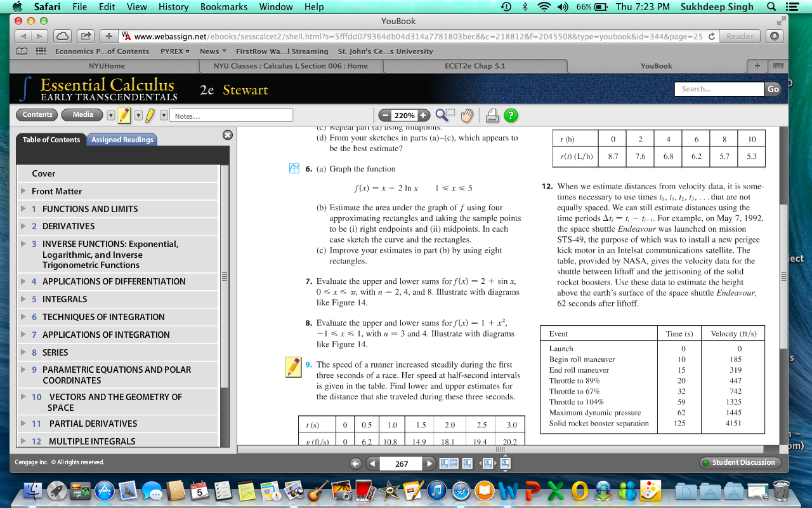
Task: Go to next page arrow
Action: (x=431, y=464)
